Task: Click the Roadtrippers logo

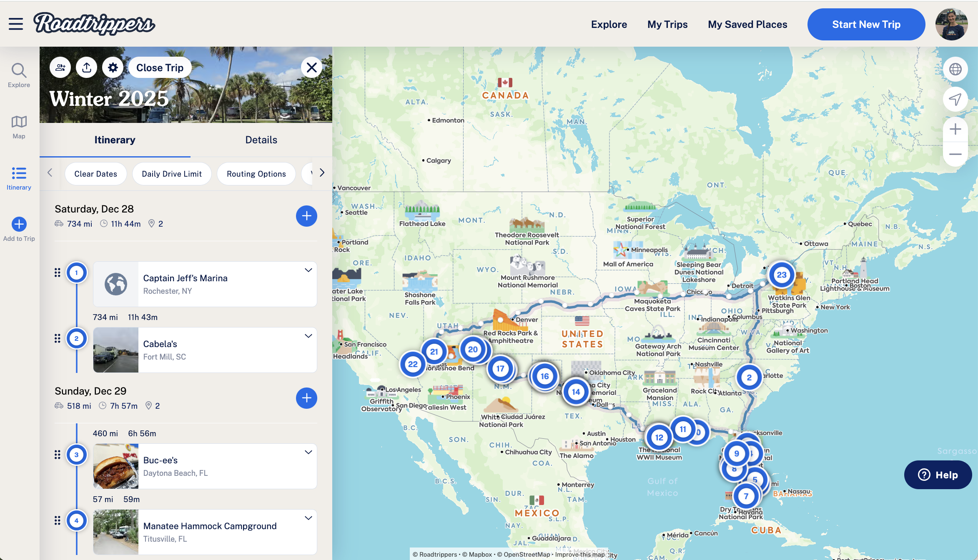Action: 94,24
